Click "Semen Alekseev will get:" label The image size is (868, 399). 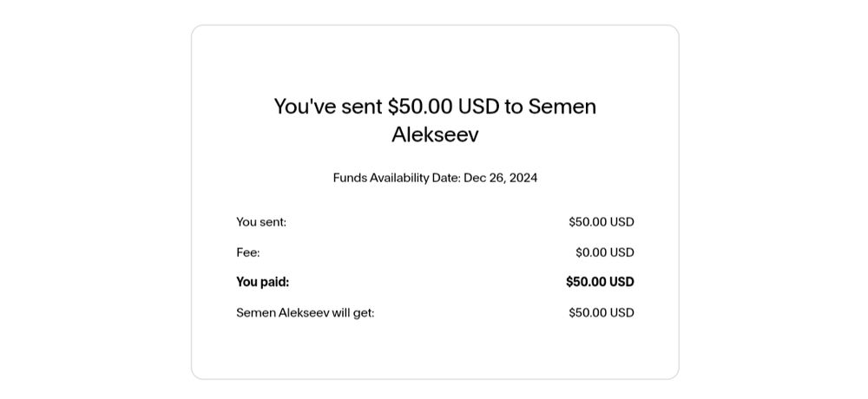[306, 312]
